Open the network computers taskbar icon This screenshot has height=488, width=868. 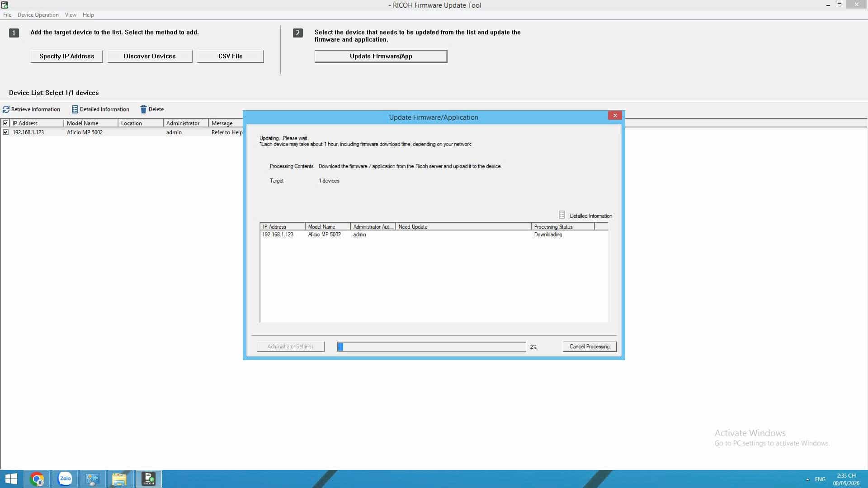[92, 479]
